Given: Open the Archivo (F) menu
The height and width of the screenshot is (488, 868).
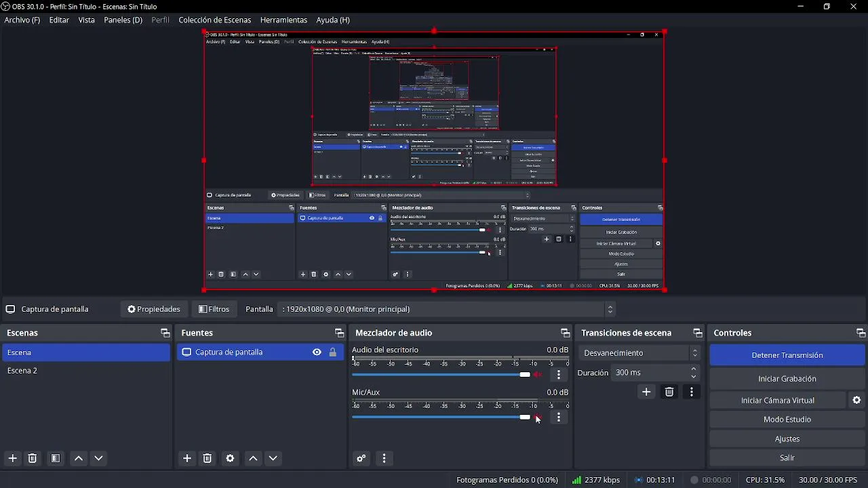Looking at the screenshot, I should click(22, 20).
